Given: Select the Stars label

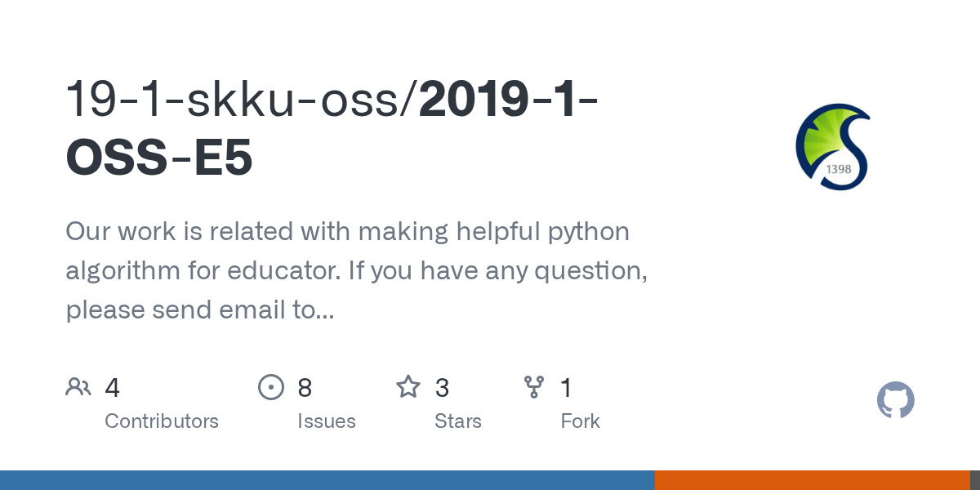Looking at the screenshot, I should pos(458,421).
